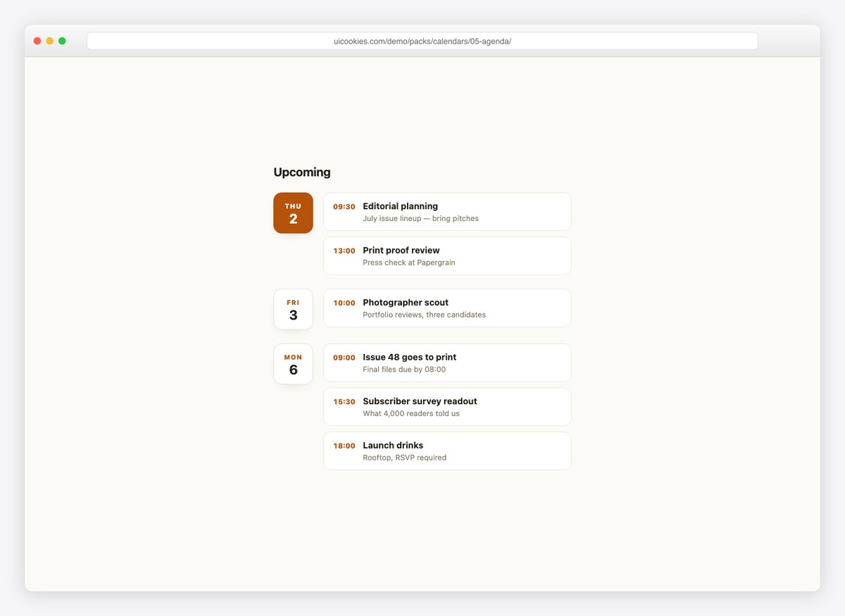This screenshot has width=845, height=616.
Task: Click the 09:00 time label
Action: click(344, 358)
